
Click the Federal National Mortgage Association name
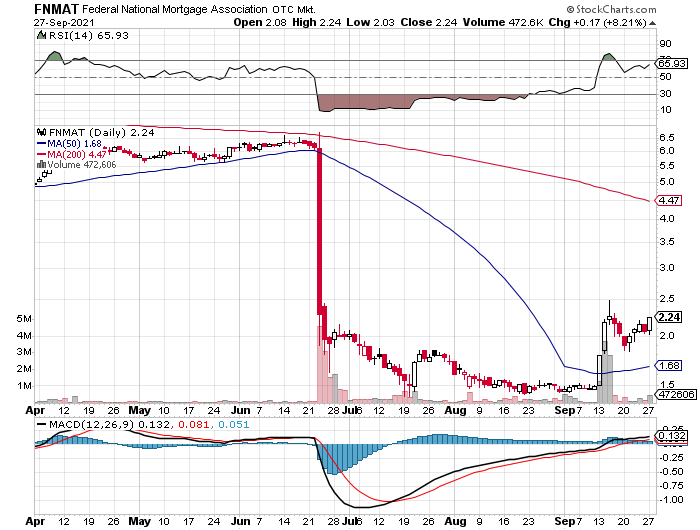(x=175, y=9)
